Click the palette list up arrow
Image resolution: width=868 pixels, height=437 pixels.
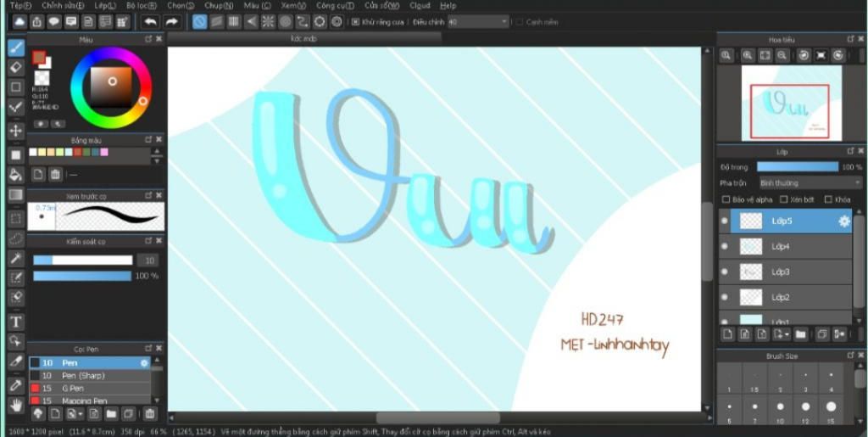[157, 151]
